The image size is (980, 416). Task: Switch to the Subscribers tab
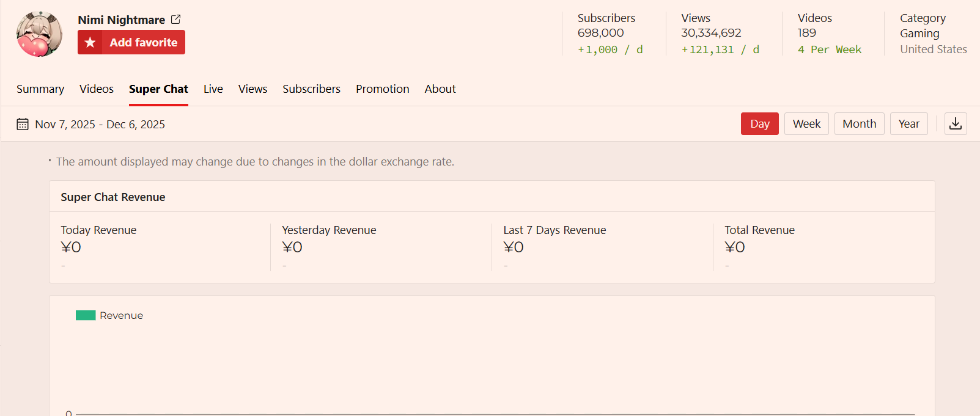click(x=311, y=89)
